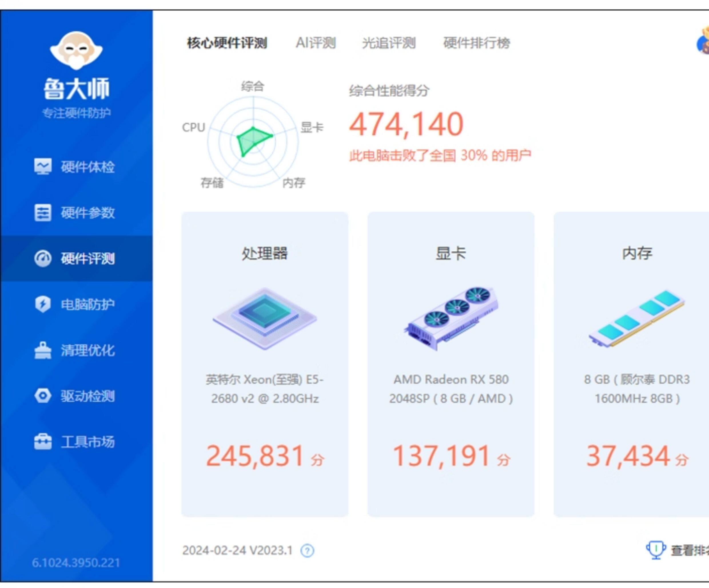Viewport: 709px width, 588px height.
Task: Select 硬件参数 in the sidebar
Action: pos(76,213)
